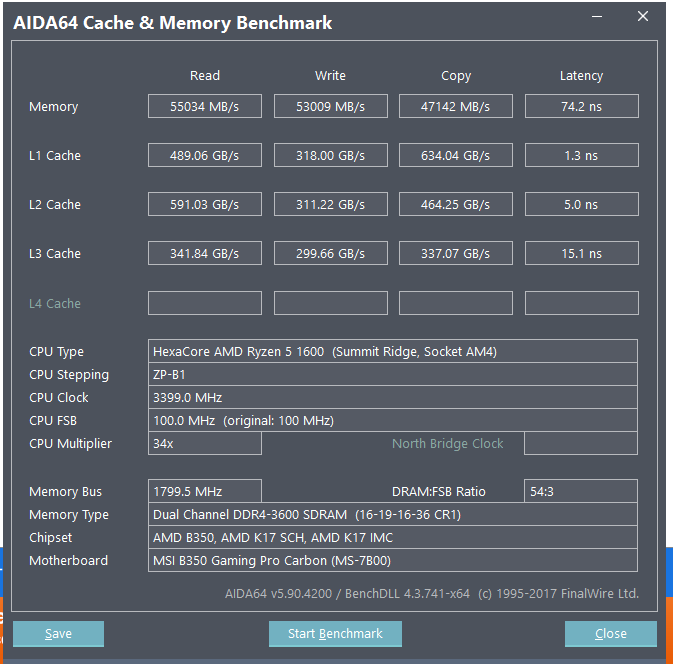Select CPU Clock value 3399.0 MHz

(393, 397)
